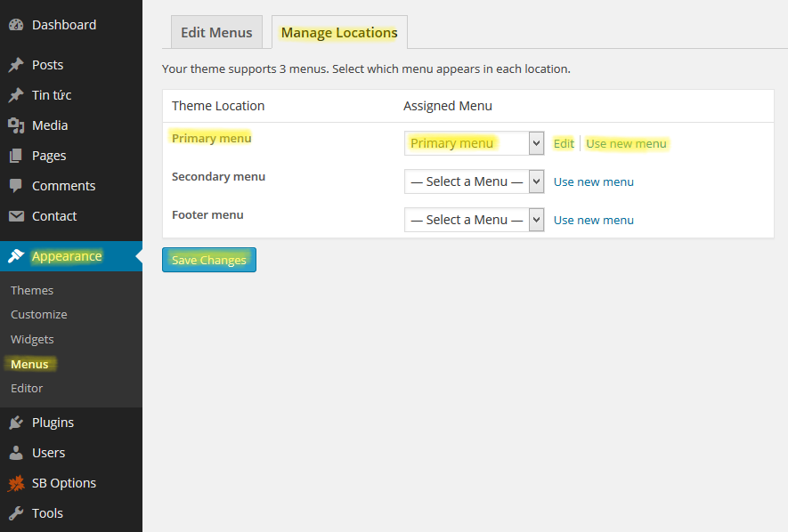Open the Primary menu location dropdown

pos(474,143)
